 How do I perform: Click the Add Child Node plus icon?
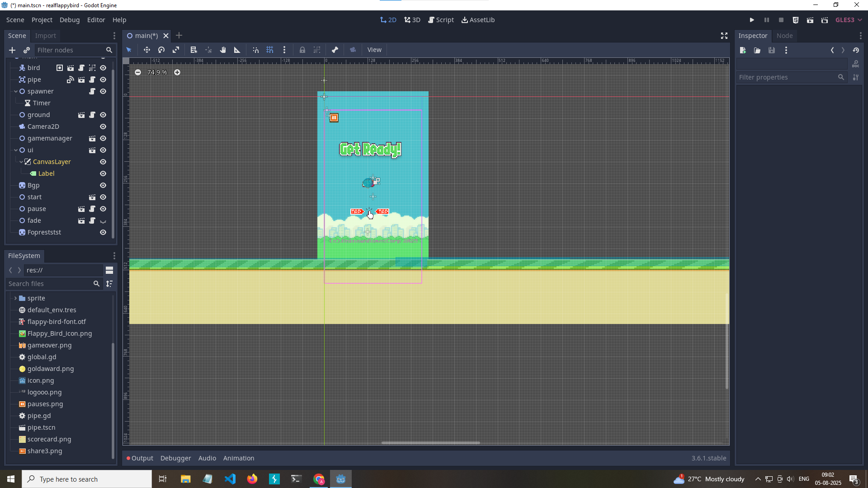point(12,50)
